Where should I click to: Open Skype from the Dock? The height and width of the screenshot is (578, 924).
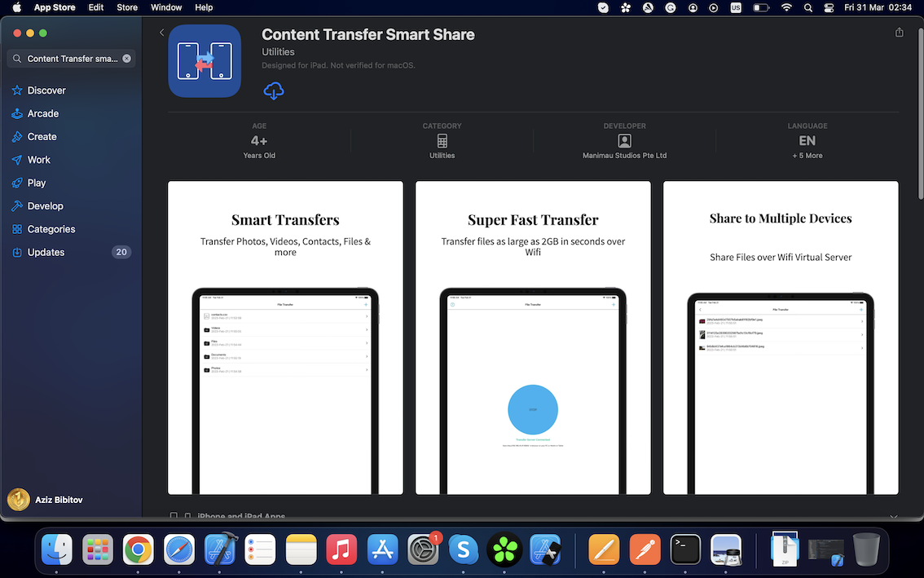[463, 549]
